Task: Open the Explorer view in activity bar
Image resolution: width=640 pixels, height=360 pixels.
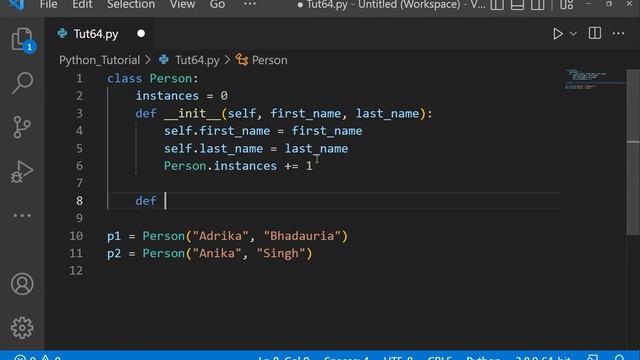Action: click(22, 39)
